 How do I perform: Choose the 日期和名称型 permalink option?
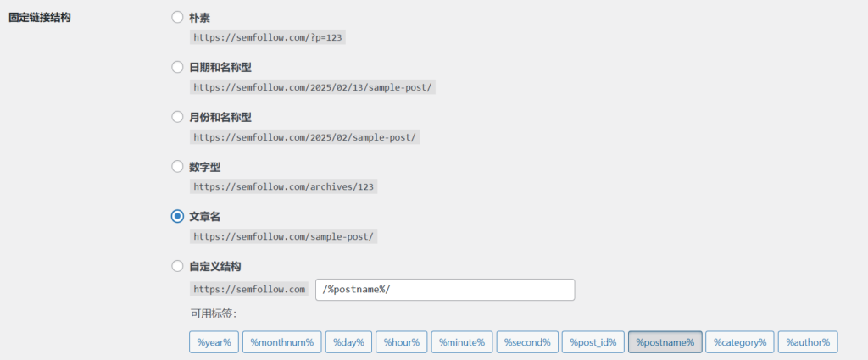coord(177,67)
